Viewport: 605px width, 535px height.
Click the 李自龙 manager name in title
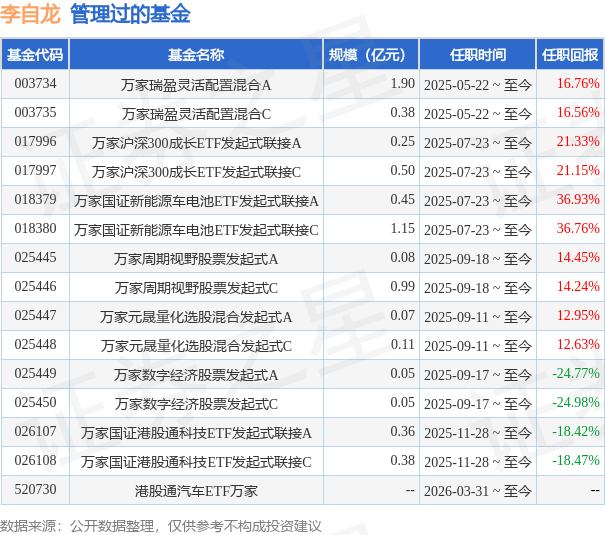[31, 15]
